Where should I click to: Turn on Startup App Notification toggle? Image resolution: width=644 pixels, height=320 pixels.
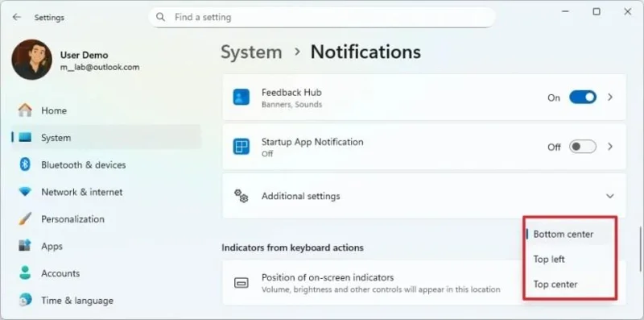[x=582, y=147]
